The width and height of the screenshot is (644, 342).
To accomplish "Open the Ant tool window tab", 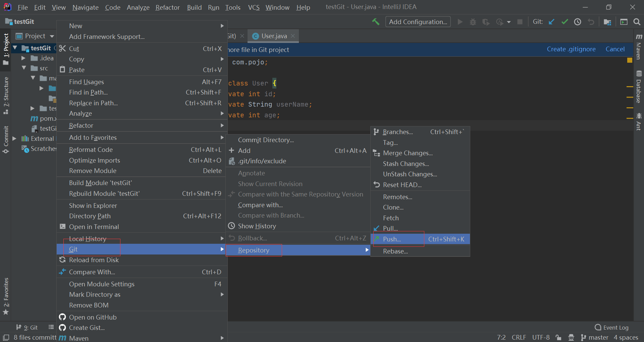I will click(x=639, y=121).
